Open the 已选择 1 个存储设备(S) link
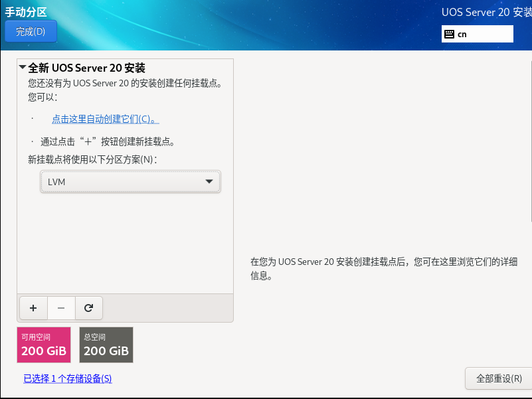 67,378
